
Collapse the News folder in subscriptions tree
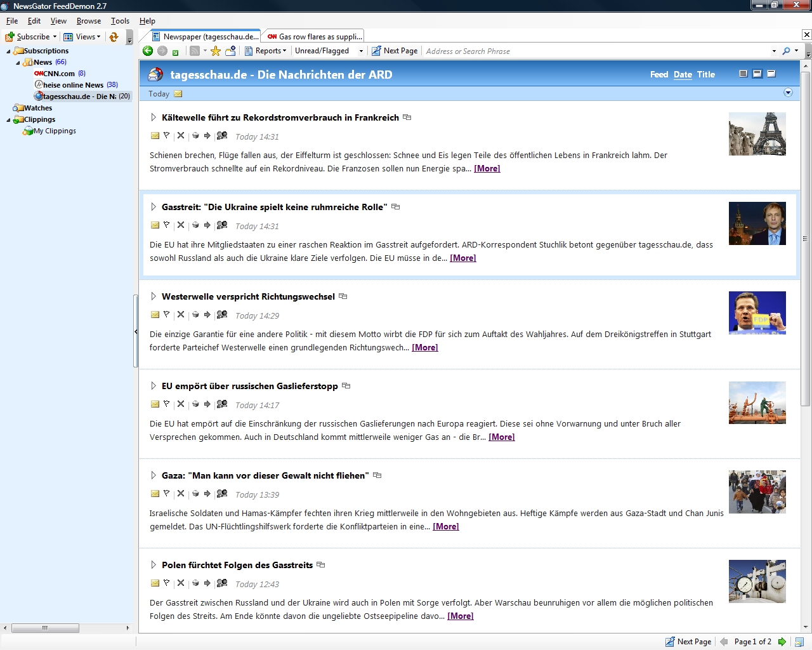tap(18, 62)
